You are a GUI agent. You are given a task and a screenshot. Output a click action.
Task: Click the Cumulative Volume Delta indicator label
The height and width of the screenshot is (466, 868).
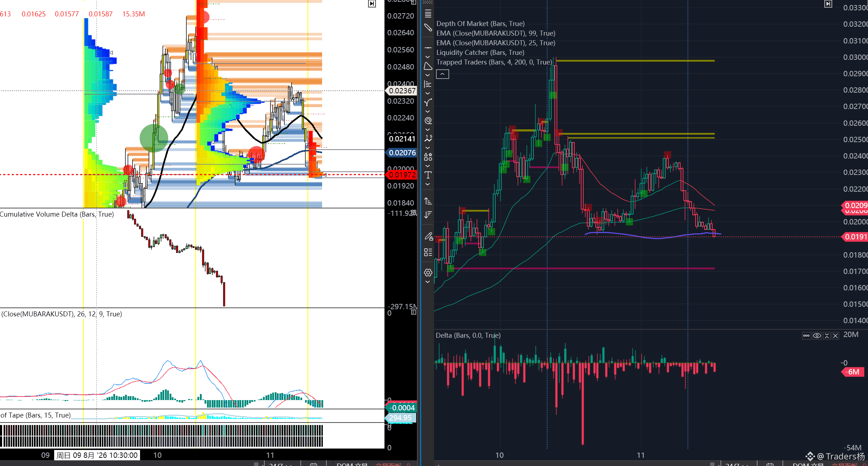(x=57, y=214)
